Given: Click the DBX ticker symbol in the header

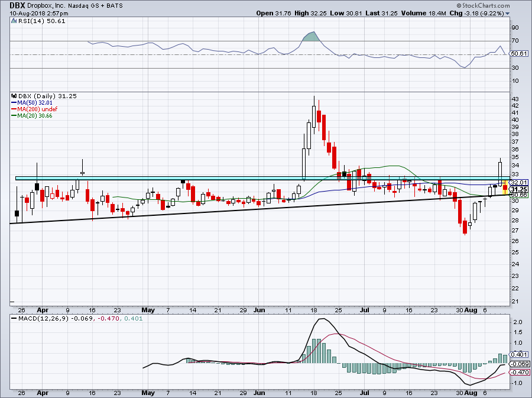Looking at the screenshot, I should click(x=18, y=5).
